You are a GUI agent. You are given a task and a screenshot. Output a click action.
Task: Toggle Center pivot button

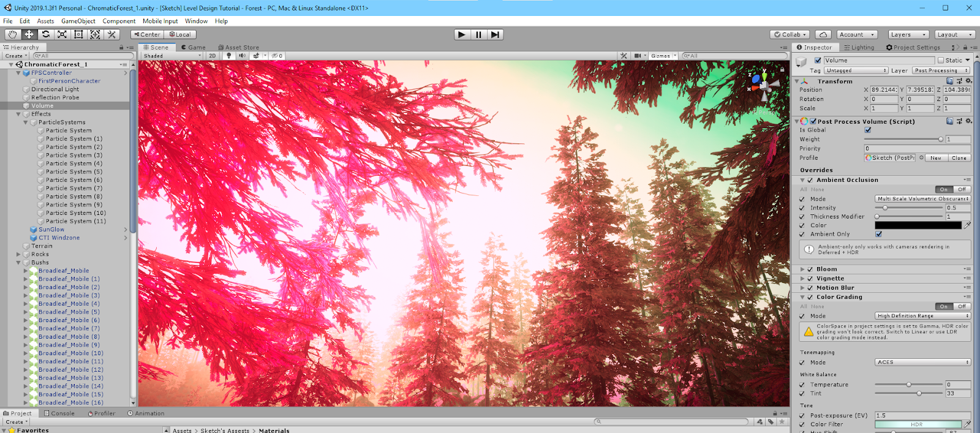click(147, 34)
